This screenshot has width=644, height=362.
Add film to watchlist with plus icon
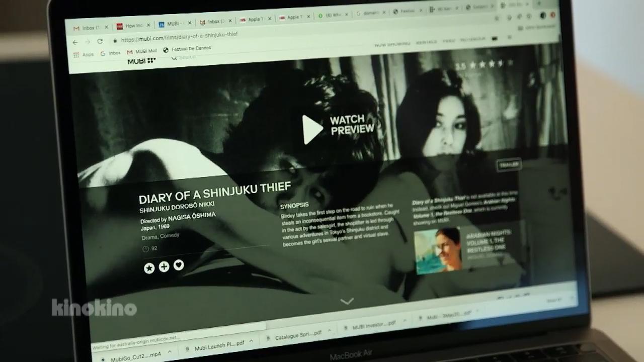click(x=164, y=267)
